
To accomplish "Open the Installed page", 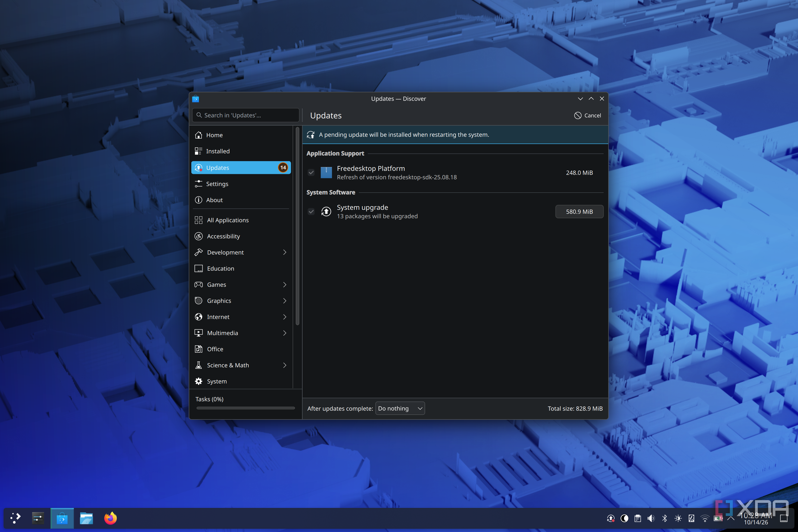I will 241,151.
